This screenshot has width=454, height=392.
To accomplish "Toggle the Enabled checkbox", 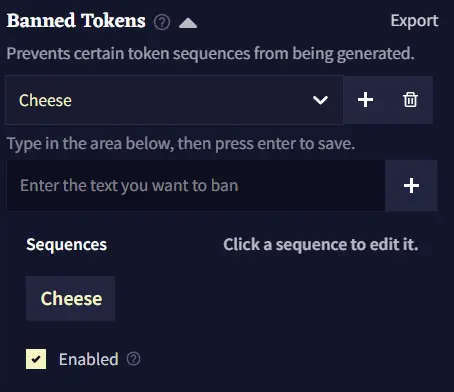I will coord(36,359).
